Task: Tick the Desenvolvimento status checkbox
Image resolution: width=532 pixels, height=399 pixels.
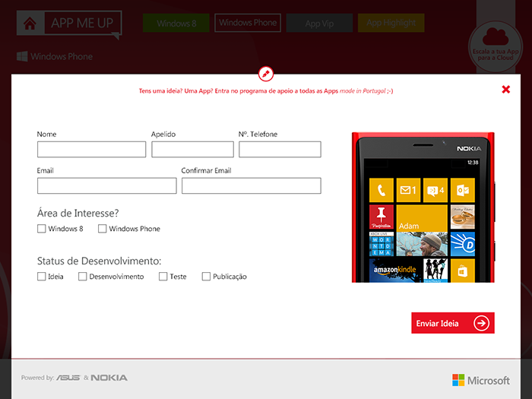Action: (82, 277)
